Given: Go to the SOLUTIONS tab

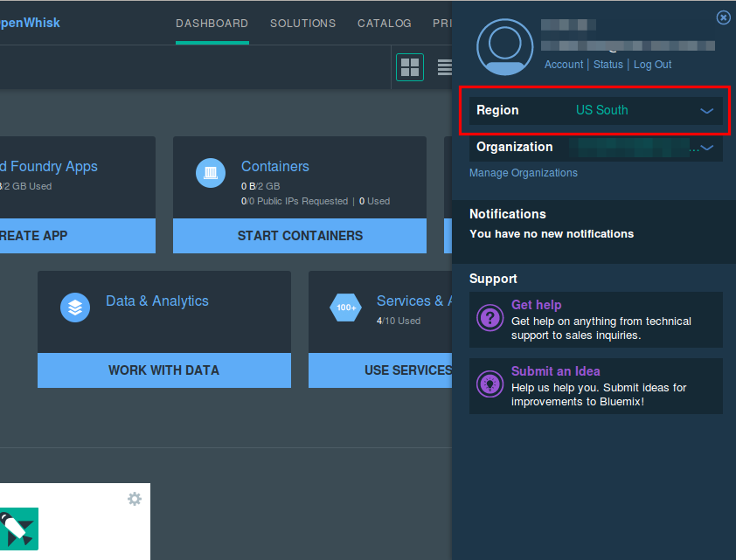Looking at the screenshot, I should 302,24.
